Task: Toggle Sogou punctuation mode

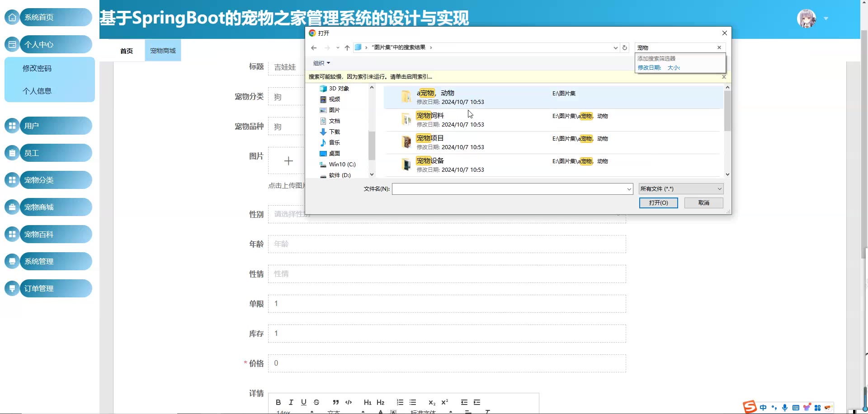Action: 774,408
